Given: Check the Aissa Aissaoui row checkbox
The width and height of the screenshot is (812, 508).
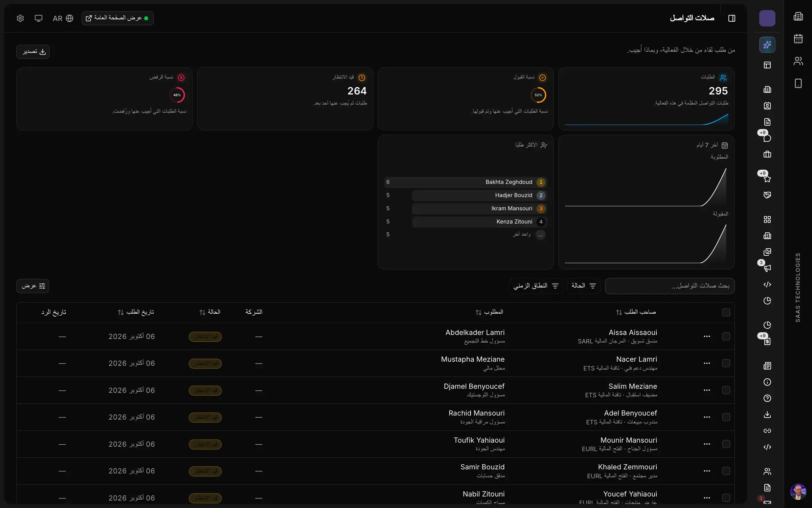Looking at the screenshot, I should (x=726, y=336).
